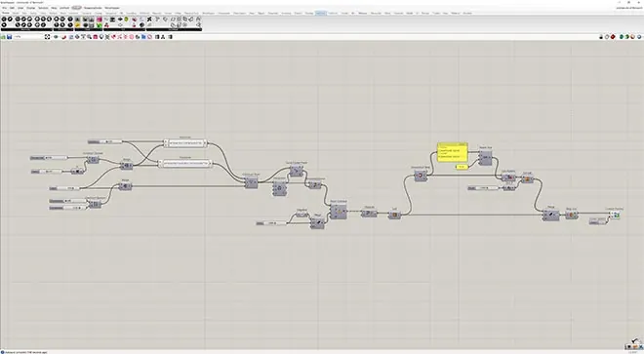Open the zoom percentage dropdown
644x354 pixels.
coord(28,37)
